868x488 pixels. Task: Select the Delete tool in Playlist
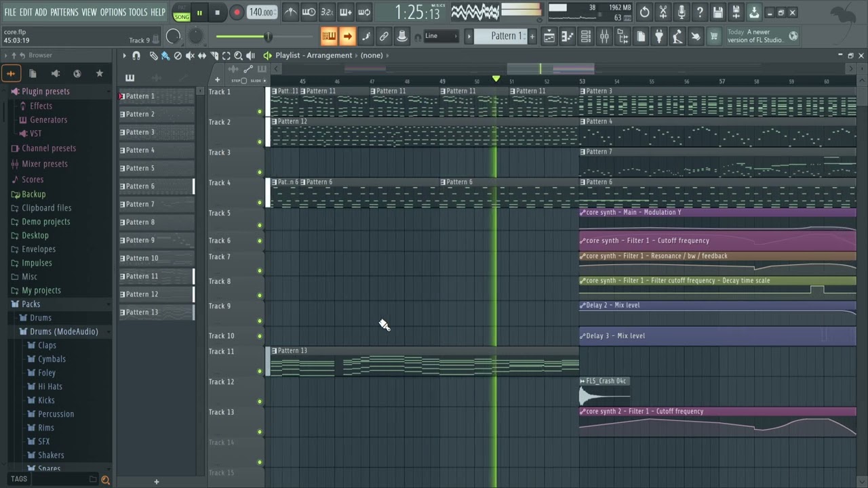pyautogui.click(x=178, y=56)
